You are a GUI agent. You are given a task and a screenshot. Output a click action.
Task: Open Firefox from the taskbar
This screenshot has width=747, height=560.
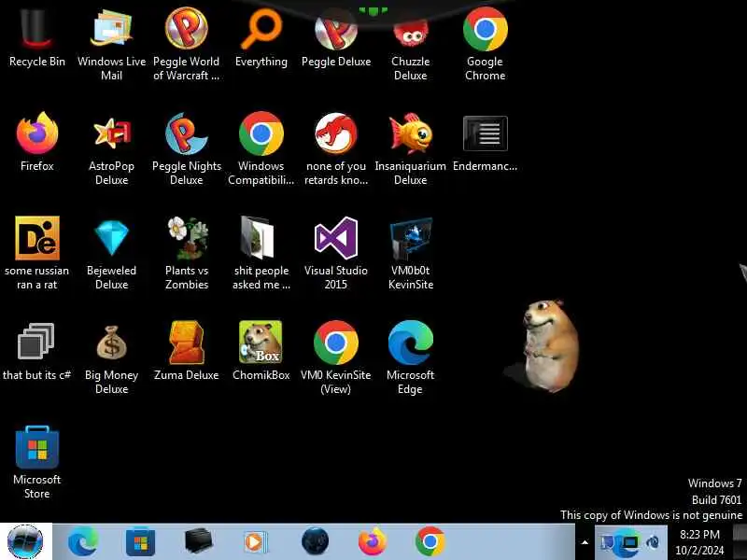[372, 542]
